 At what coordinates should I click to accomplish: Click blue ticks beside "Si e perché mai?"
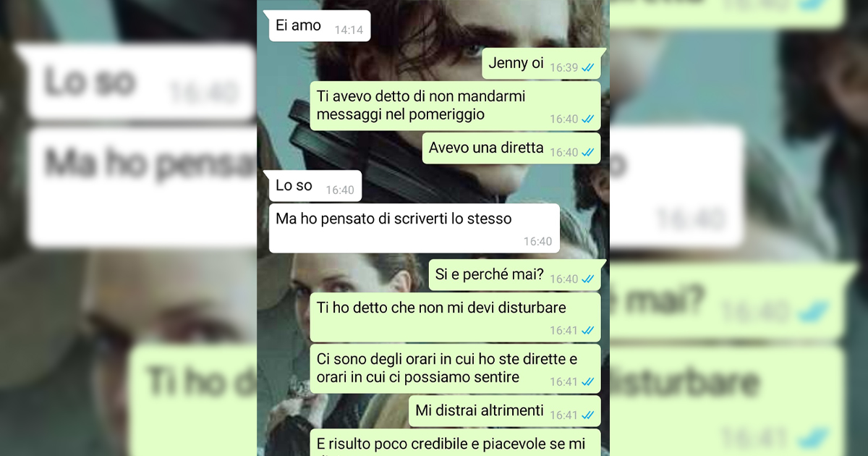[x=588, y=279]
